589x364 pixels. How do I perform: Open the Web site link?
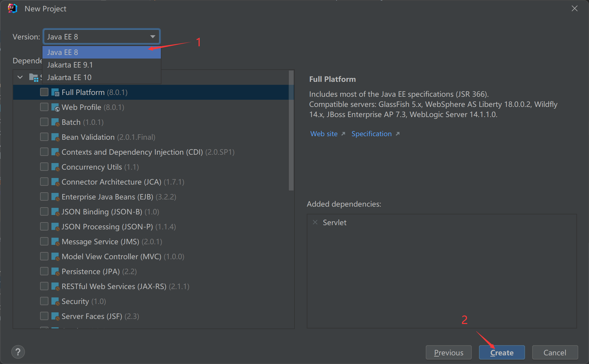point(324,134)
